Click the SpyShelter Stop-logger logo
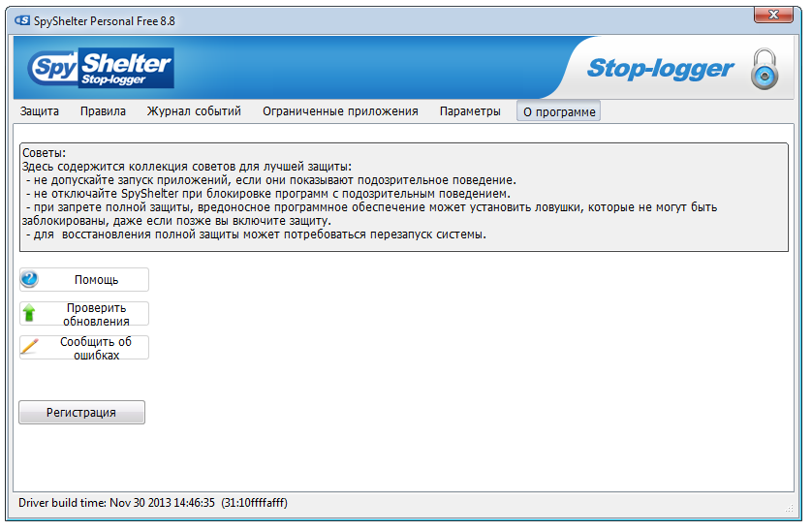The width and height of the screenshot is (812, 531). tap(101, 68)
